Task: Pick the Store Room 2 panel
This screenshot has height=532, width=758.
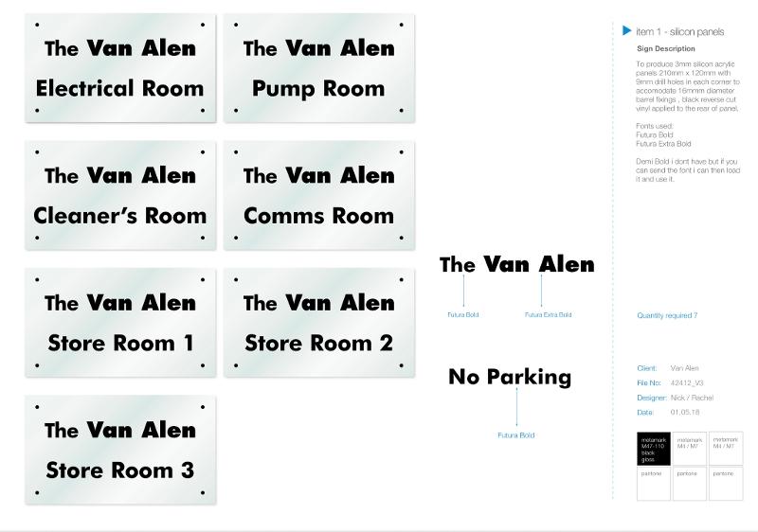Action: tap(319, 323)
